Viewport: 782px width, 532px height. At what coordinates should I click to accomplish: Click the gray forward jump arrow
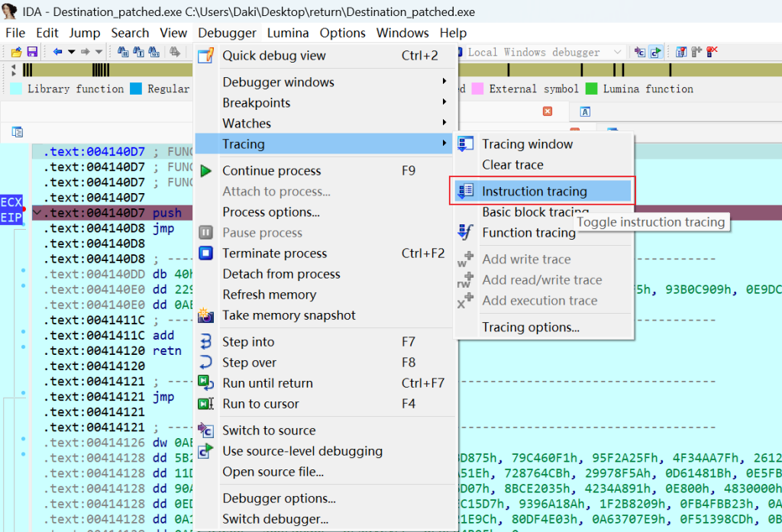point(86,52)
